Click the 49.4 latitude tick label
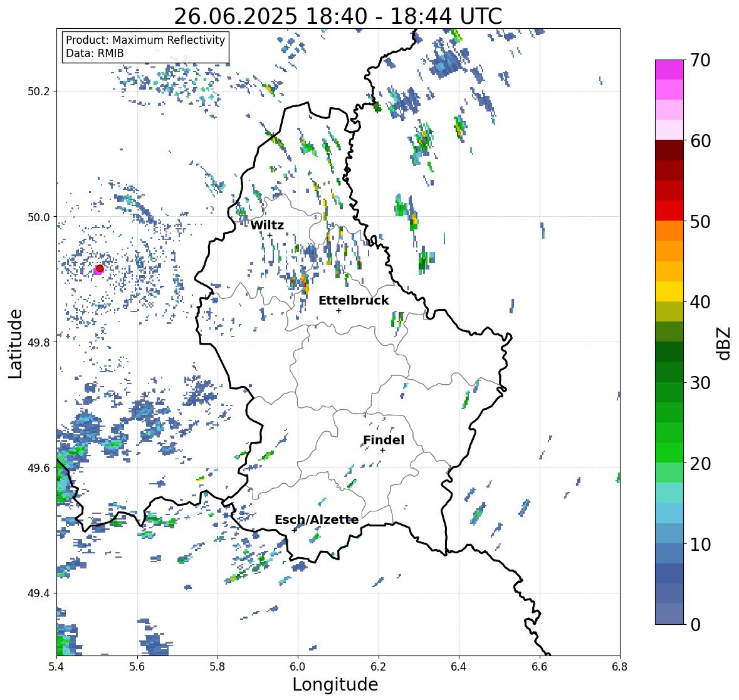Screen dimensions: 739x700 [39, 593]
